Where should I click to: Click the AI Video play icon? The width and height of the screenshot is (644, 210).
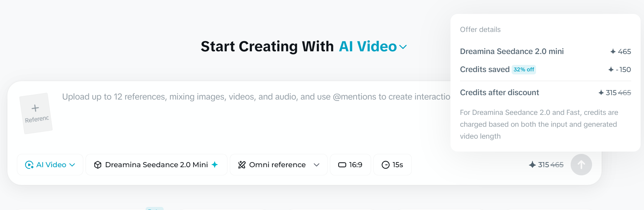pyautogui.click(x=29, y=165)
